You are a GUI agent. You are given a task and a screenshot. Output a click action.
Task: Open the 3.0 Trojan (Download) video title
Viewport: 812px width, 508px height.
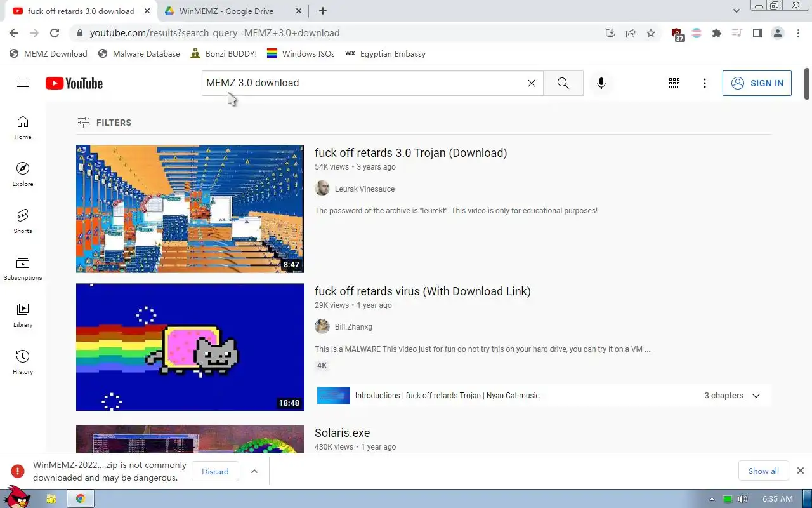tap(410, 153)
